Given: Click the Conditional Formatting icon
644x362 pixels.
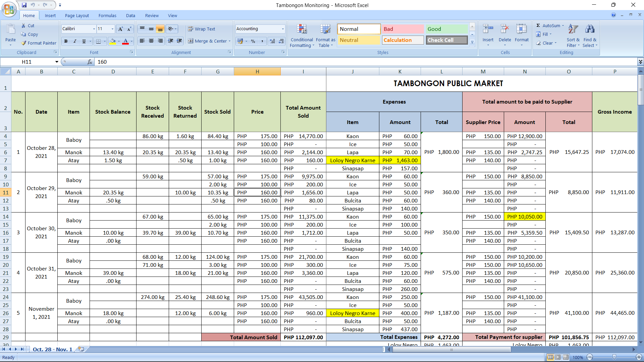Looking at the screenshot, I should pos(302,29).
